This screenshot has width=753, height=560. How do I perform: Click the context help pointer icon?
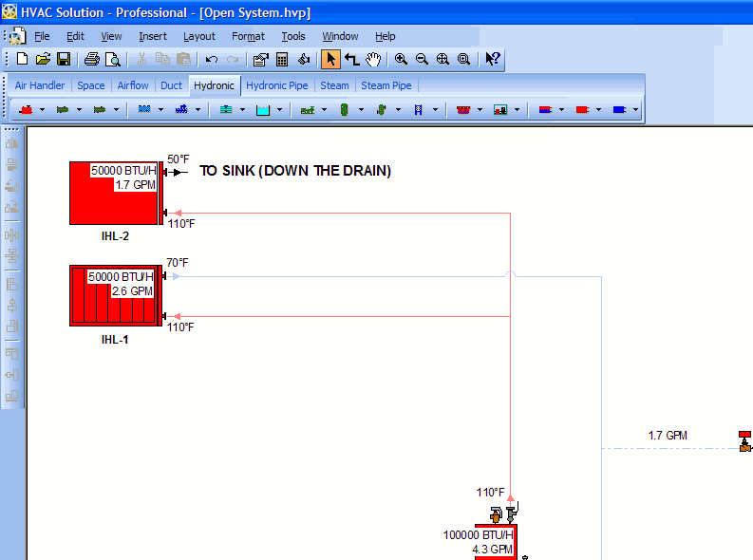click(492, 59)
